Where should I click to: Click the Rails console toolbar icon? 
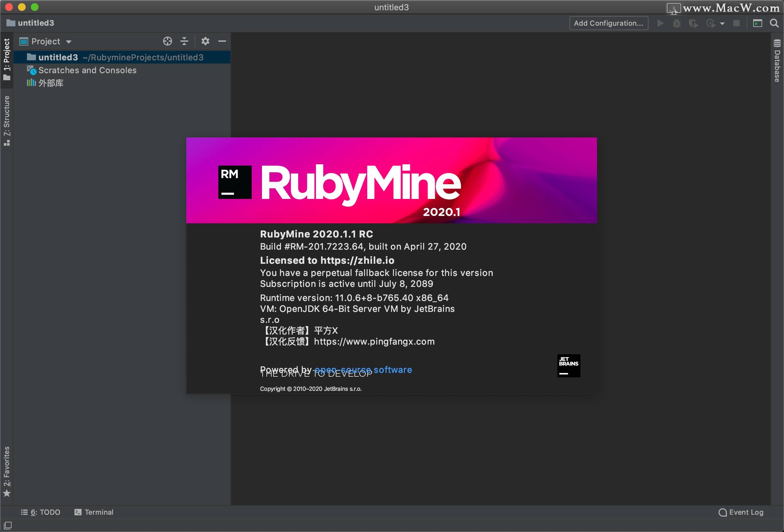pyautogui.click(x=758, y=23)
